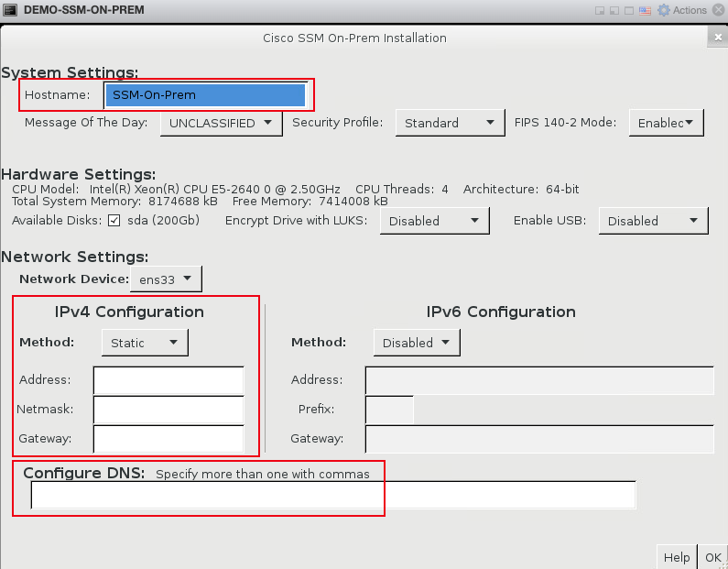Close the Cisco SSM On-Prem Installation dialog
Screen dimensions: 728x569
coord(718,38)
